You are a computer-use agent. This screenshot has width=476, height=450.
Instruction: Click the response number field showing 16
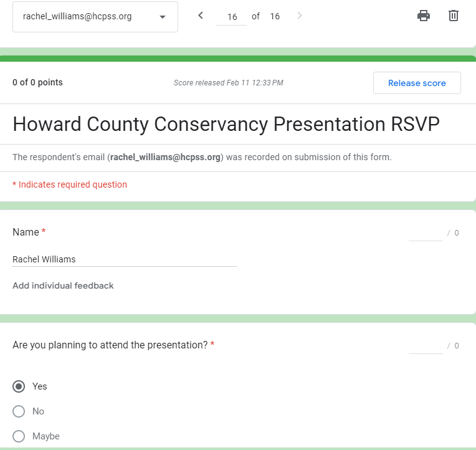point(232,17)
